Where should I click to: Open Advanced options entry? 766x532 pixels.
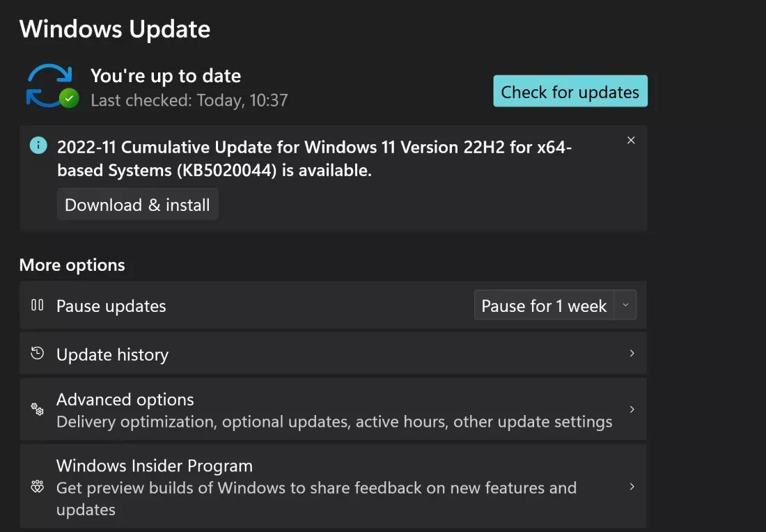point(333,409)
